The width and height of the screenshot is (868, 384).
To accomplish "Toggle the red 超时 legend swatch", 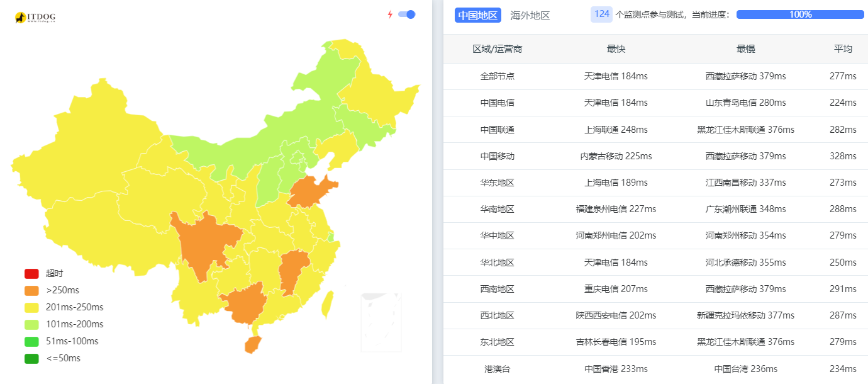I will (x=31, y=274).
